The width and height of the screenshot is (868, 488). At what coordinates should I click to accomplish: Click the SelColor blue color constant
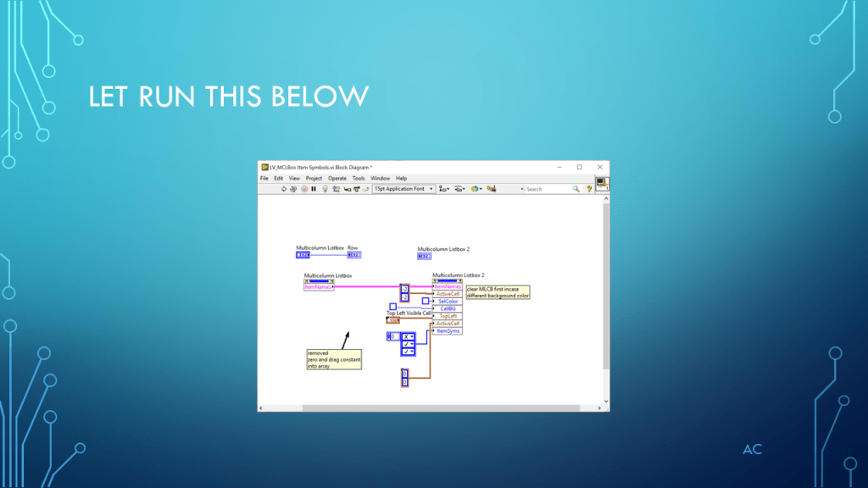click(x=426, y=301)
